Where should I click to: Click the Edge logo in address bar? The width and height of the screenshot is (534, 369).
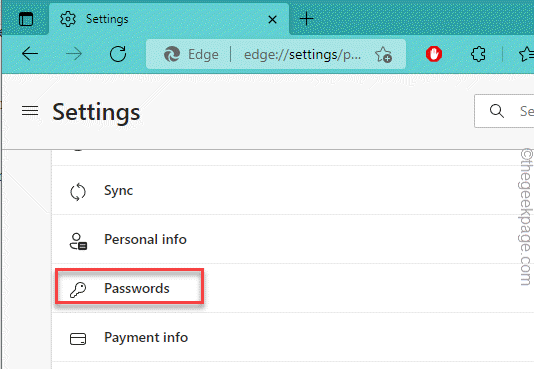click(x=172, y=54)
